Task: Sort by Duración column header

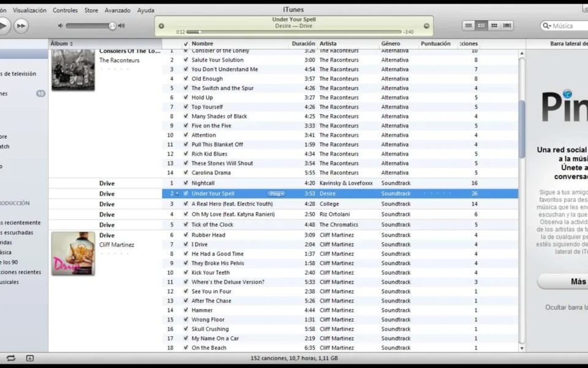Action: pos(303,44)
